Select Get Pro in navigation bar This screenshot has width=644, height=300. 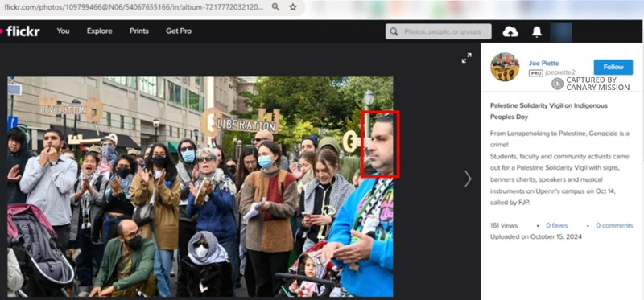coord(179,31)
